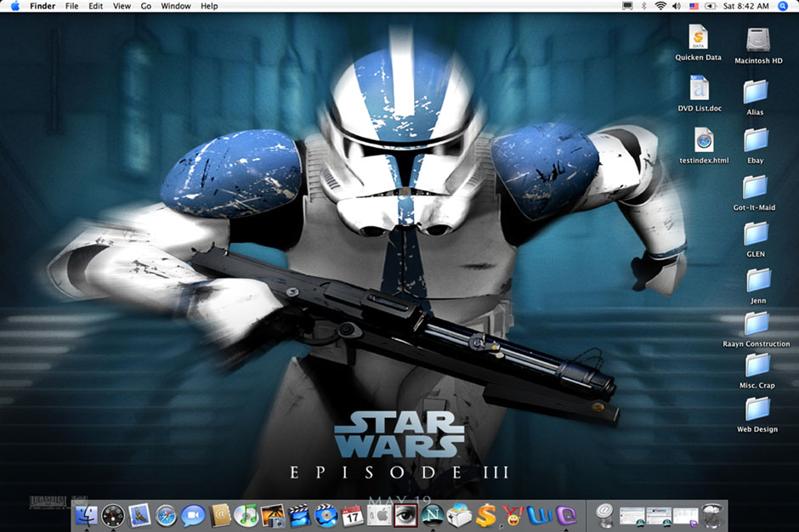Screen dimensions: 799x532
Task: Click the US flag input menu
Action: 694,6
